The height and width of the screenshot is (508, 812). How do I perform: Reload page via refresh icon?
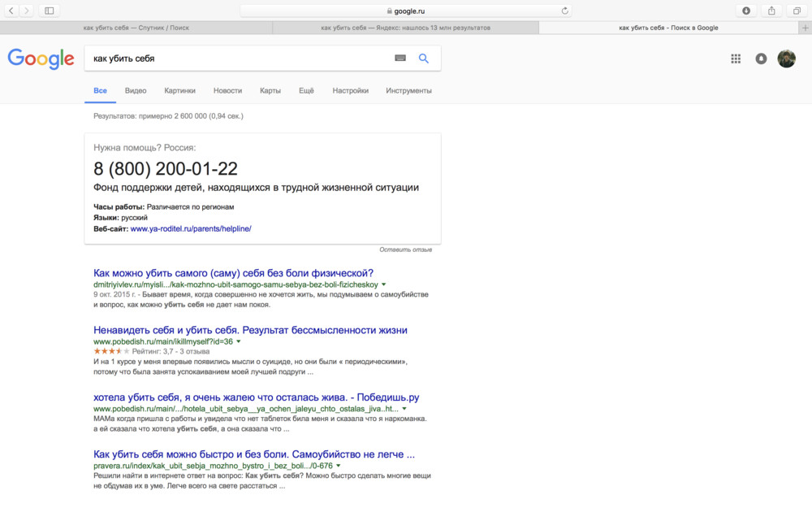tap(564, 11)
